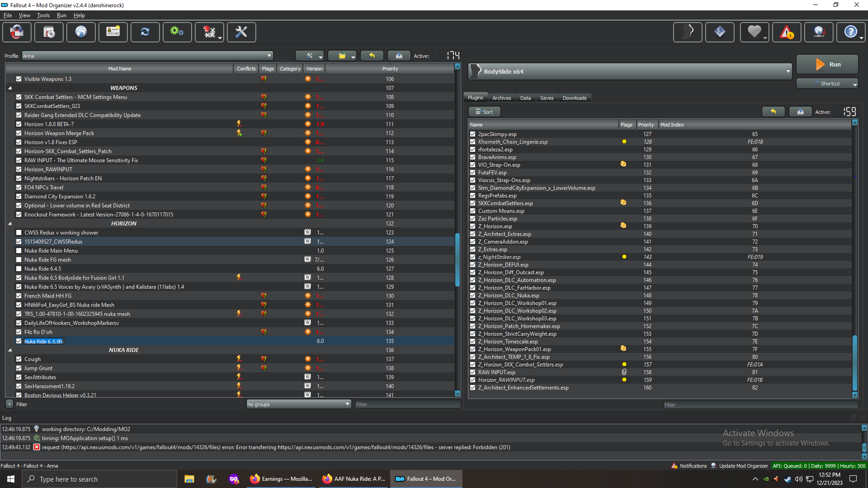Click the Update Mod Organizer toolbar icon
This screenshot has height=488, width=868.
click(x=819, y=32)
